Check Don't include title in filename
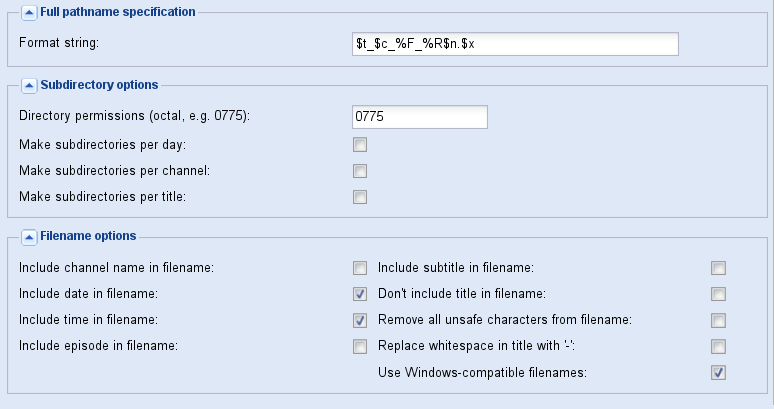 pyautogui.click(x=718, y=294)
